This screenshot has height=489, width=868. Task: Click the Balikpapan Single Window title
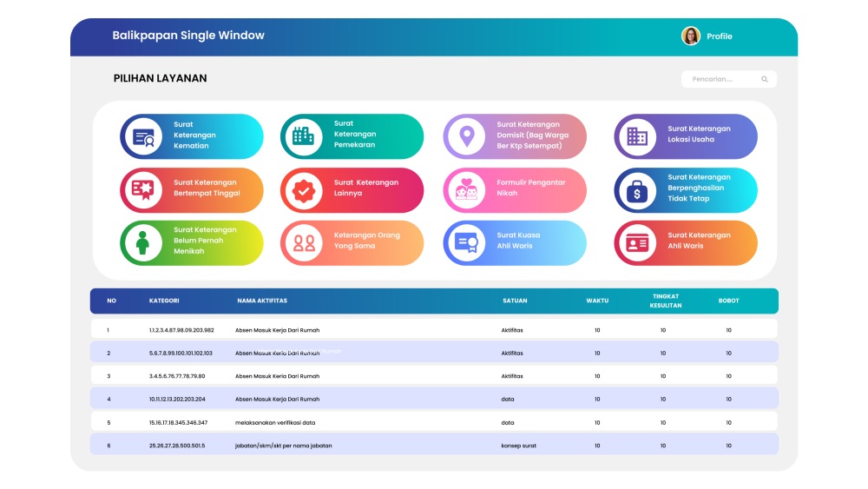point(188,36)
